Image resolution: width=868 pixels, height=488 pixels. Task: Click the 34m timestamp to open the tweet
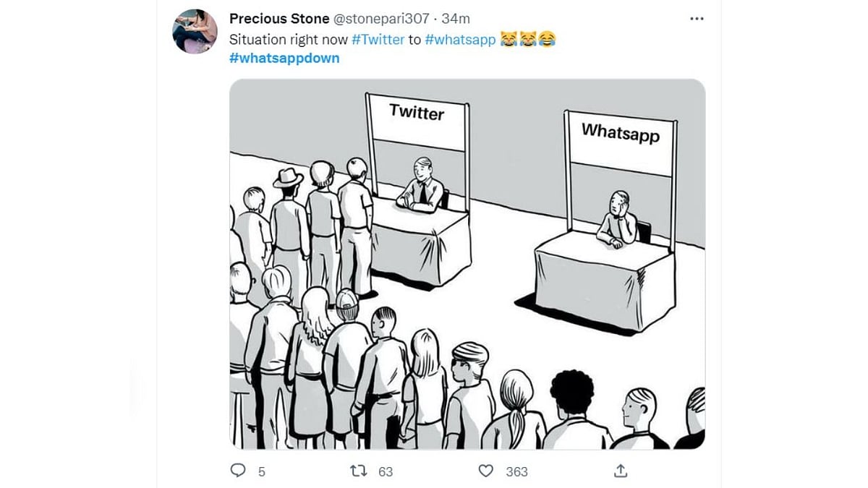click(x=456, y=19)
